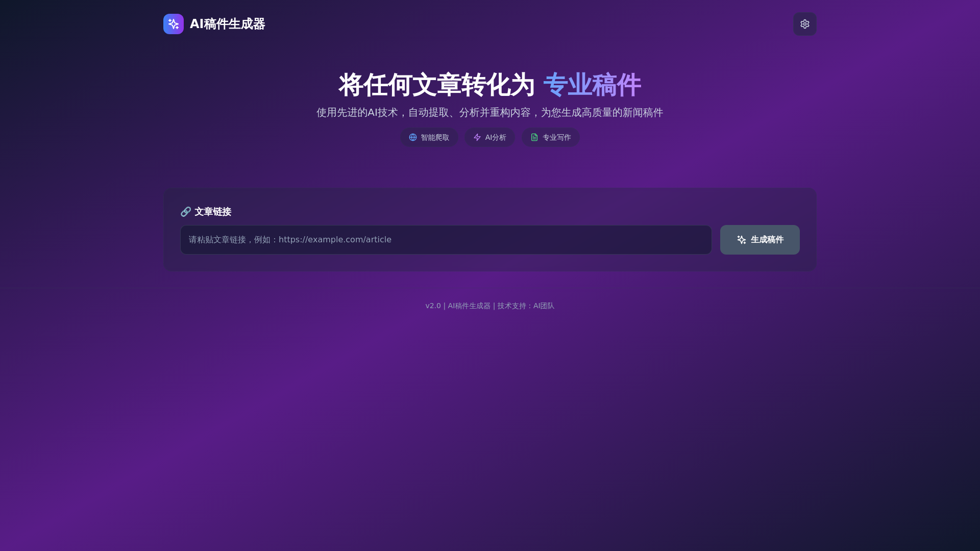
Task: Click the 文章链接 label
Action: click(213, 212)
